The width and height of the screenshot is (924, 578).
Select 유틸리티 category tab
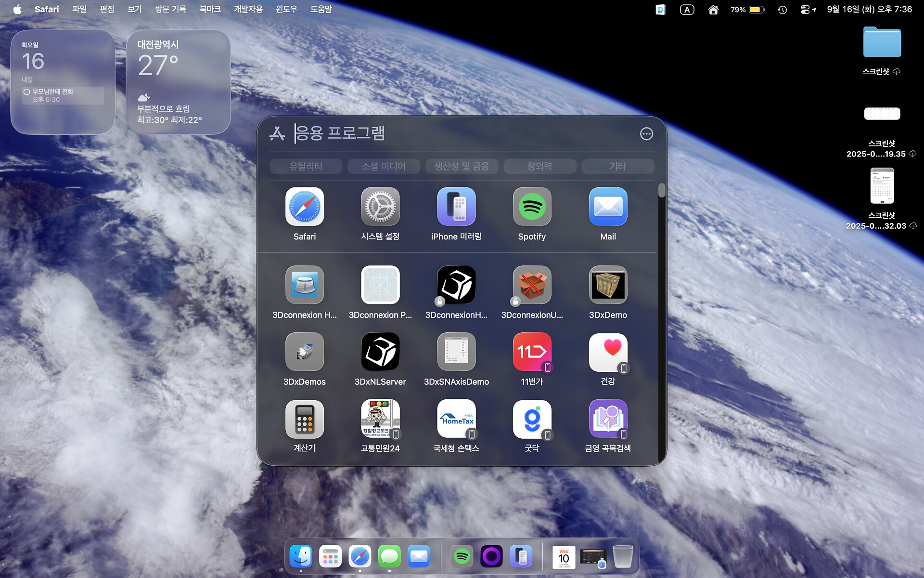(x=306, y=166)
